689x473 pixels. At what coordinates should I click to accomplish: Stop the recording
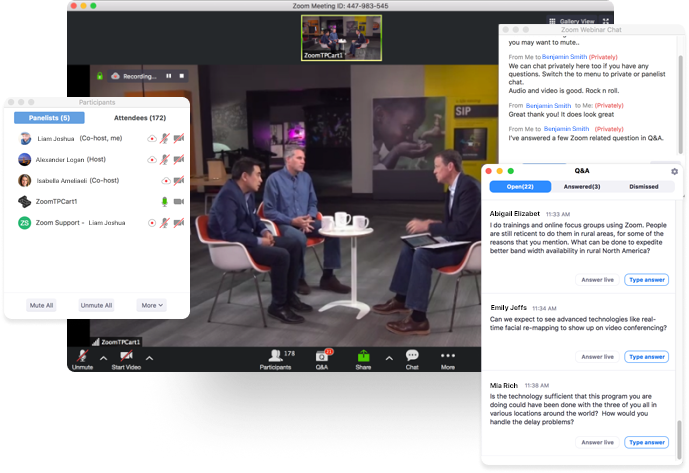(181, 76)
